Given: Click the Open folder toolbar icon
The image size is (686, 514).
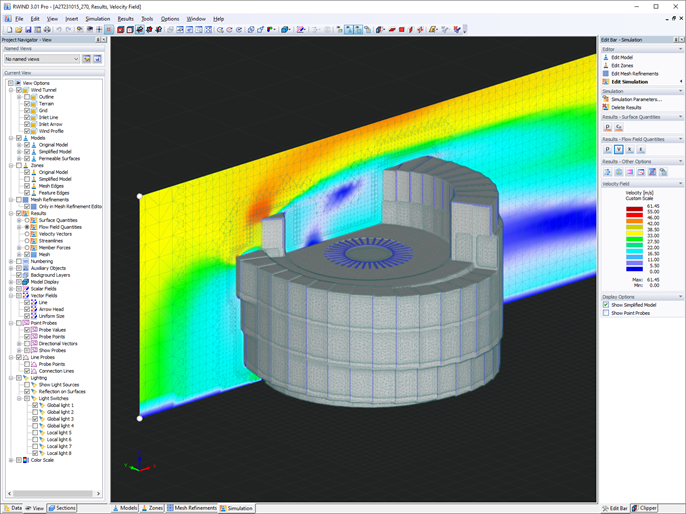Looking at the screenshot, I should click(x=18, y=30).
